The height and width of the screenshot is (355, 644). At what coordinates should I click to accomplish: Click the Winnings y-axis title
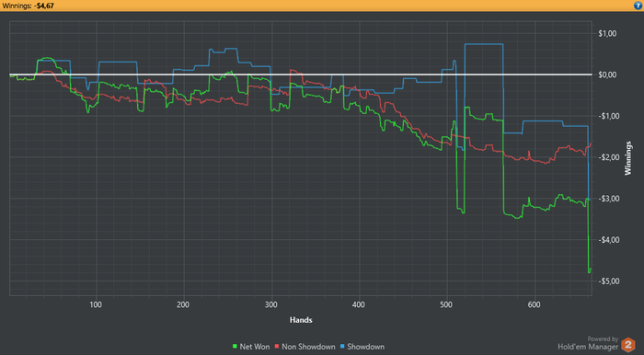628,158
